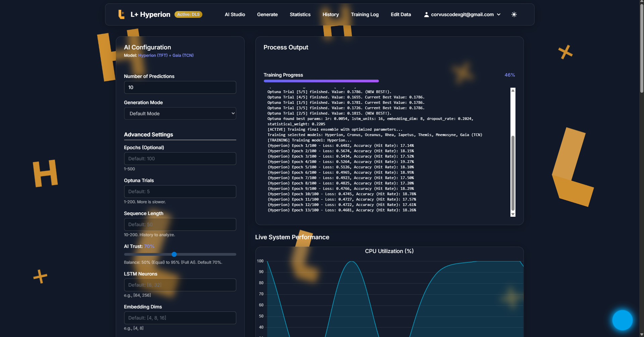Toggle the theme with the sun icon

click(514, 14)
